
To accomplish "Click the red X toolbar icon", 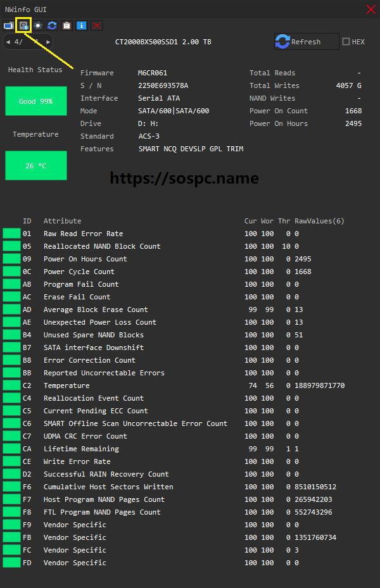I will (x=96, y=25).
